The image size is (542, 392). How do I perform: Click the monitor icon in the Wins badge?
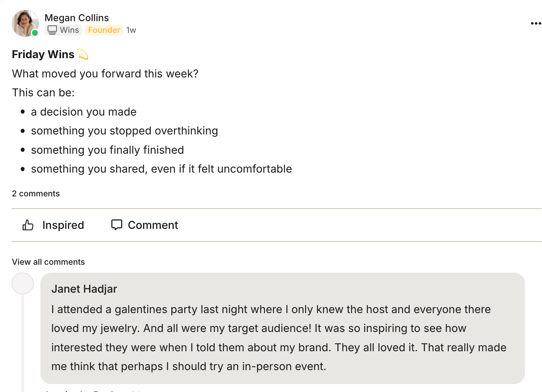pyautogui.click(x=52, y=30)
